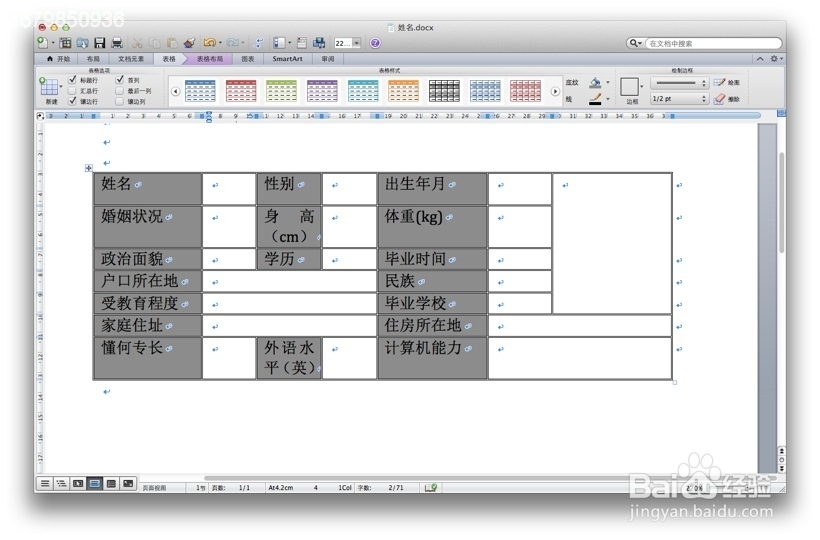820x540 pixels.
Task: Click the Sidebar icon in toolbar
Action: [280, 43]
